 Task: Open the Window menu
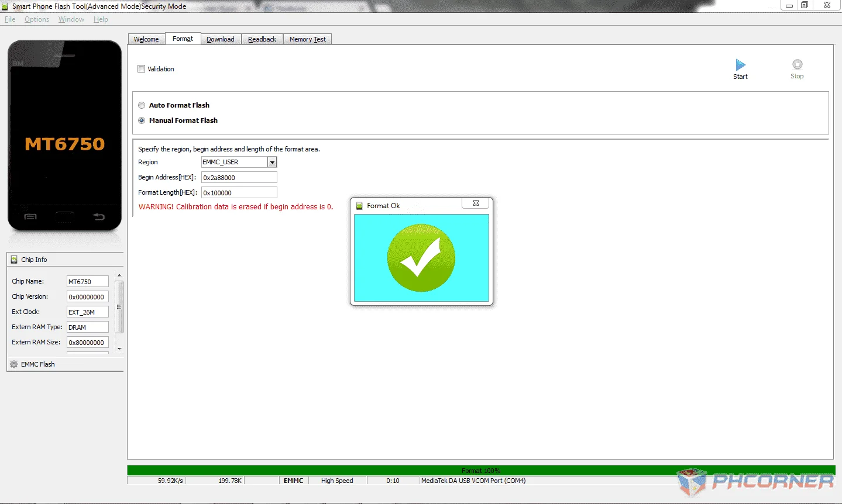pos(71,19)
